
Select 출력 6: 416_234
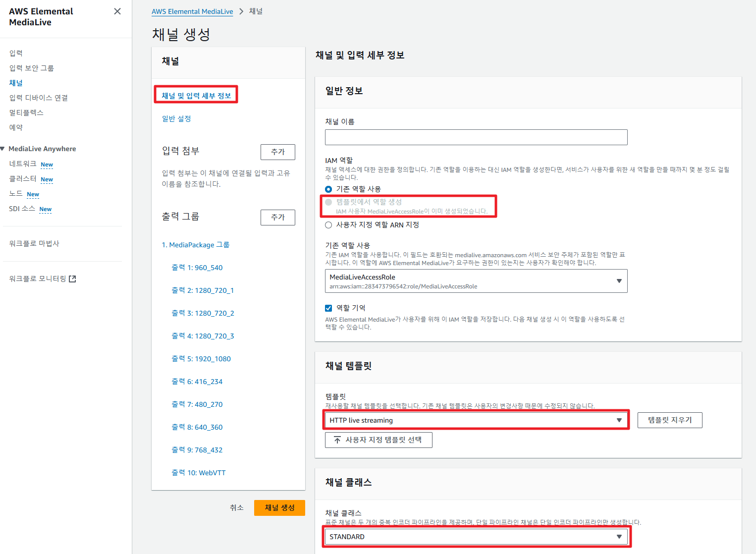pos(197,382)
